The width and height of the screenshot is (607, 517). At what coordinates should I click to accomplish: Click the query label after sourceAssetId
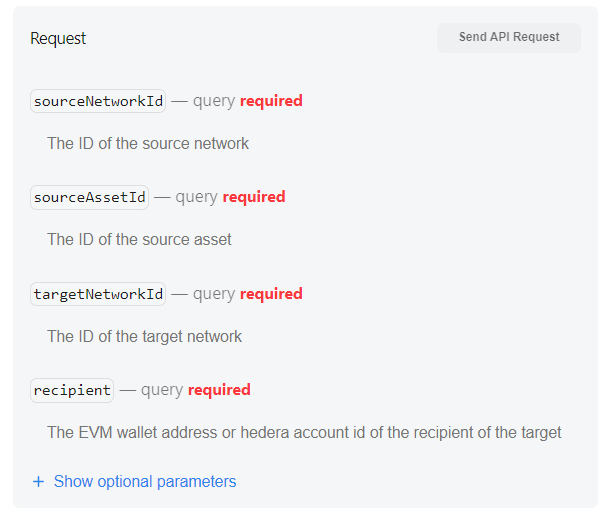tap(197, 197)
